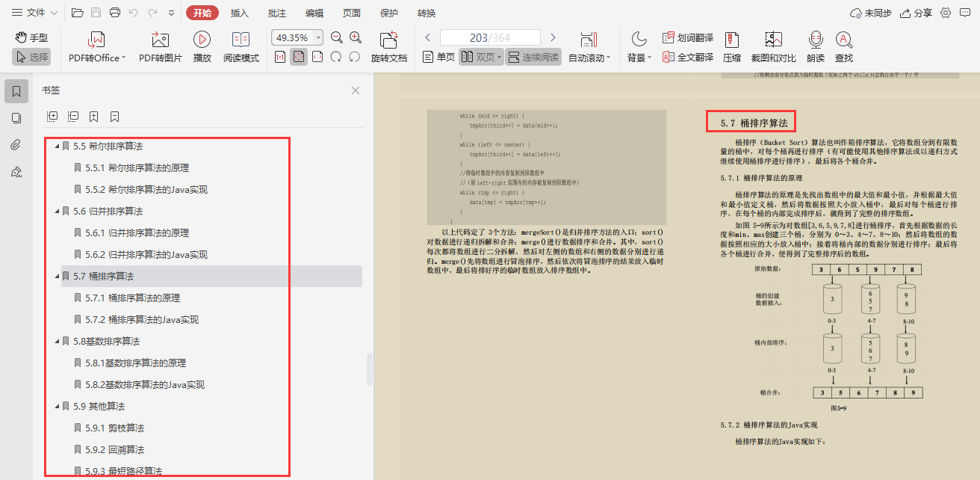Screen dimensions: 980x480
Task: Go to next page arrow
Action: [x=553, y=37]
